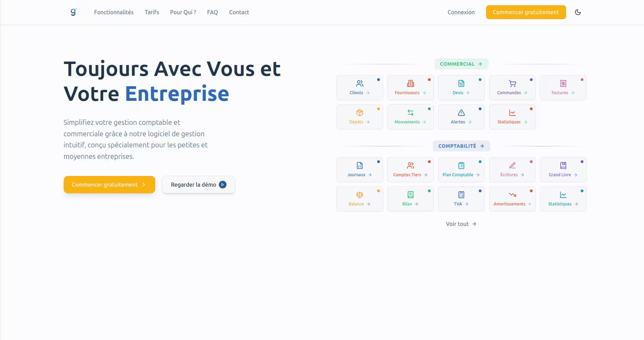
Task: Click Voir tout to show all modules
Action: pyautogui.click(x=461, y=224)
